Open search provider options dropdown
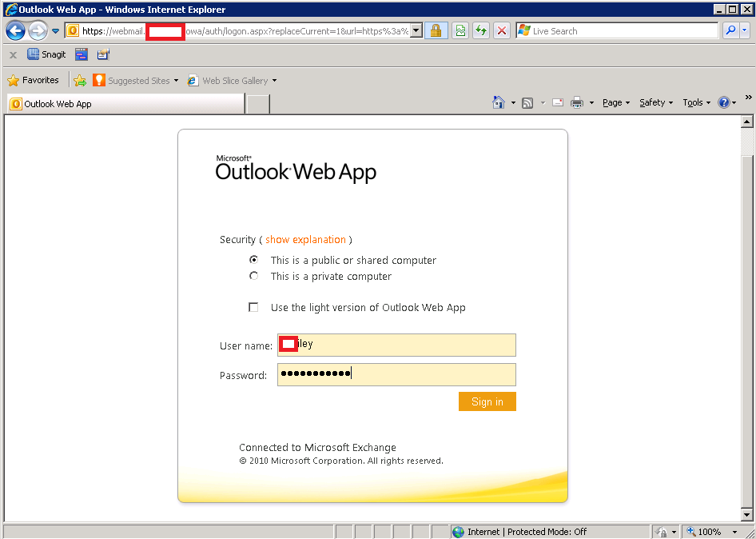756x539 pixels. [x=745, y=31]
